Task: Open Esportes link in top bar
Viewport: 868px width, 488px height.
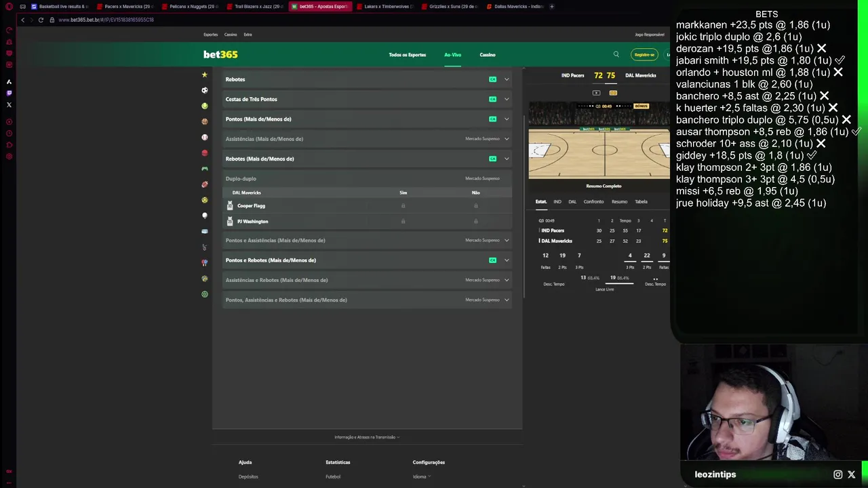Action: [x=211, y=35]
